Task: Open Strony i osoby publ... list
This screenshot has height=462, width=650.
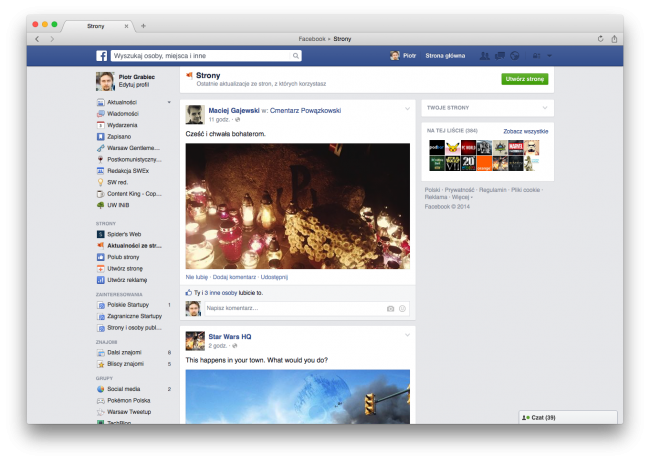Action: [134, 328]
